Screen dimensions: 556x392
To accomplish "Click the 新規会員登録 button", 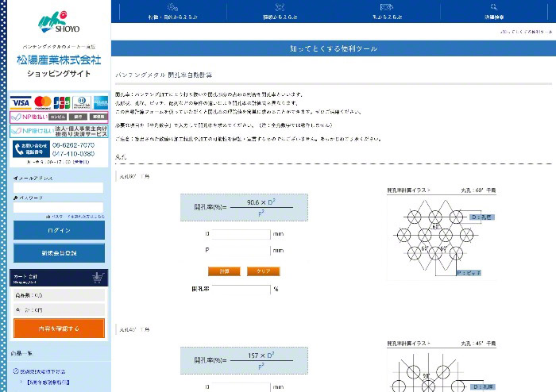I will [60, 253].
